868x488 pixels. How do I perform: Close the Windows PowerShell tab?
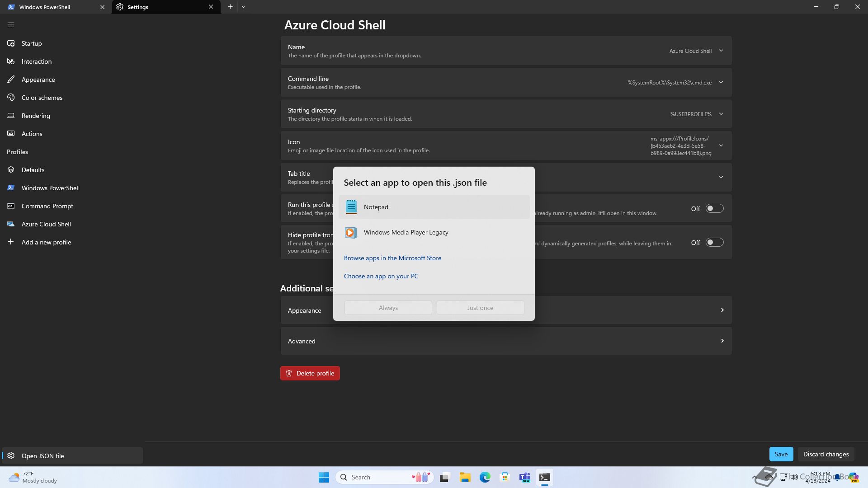click(x=102, y=7)
